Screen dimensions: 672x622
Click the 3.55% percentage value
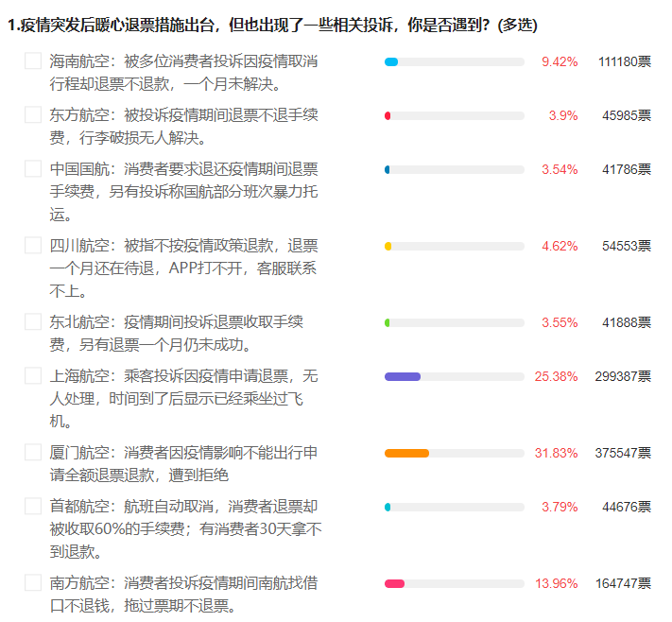point(560,322)
